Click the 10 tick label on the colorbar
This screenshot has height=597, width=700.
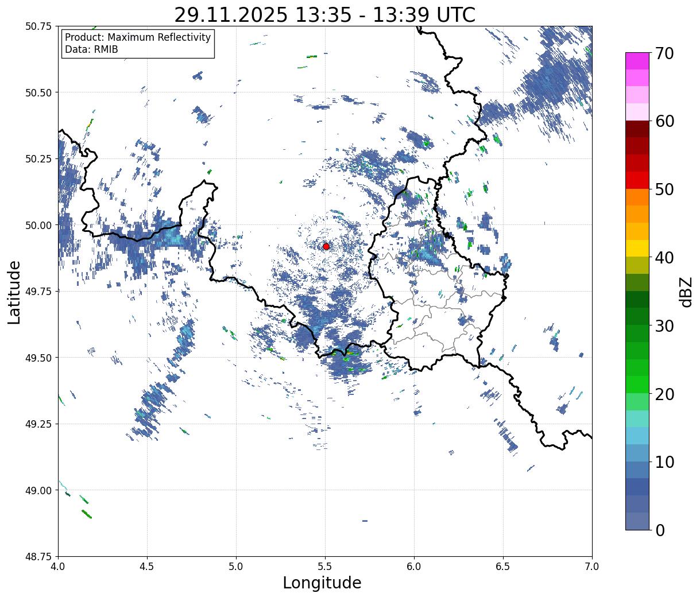pyautogui.click(x=663, y=462)
